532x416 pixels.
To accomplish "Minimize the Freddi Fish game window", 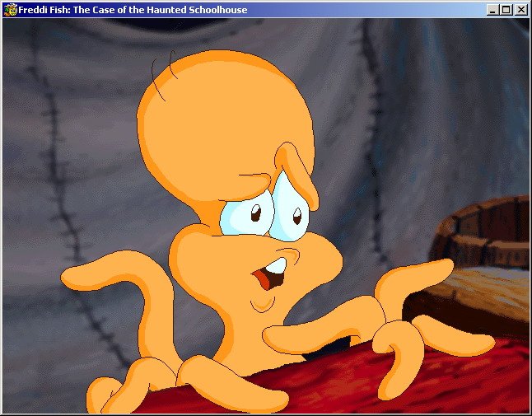I will (492, 10).
